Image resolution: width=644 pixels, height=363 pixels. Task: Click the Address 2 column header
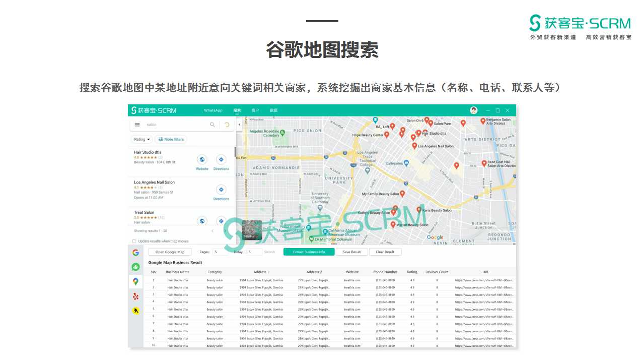314,272
